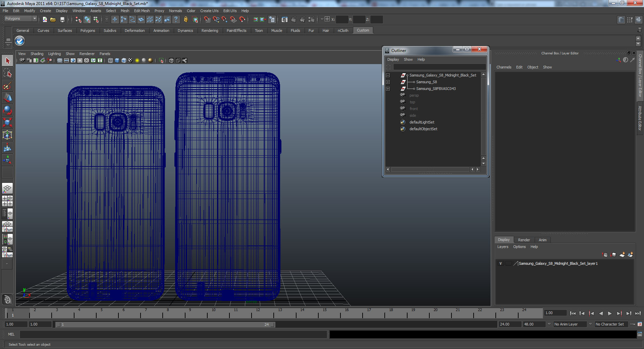Click the Save Scene disk icon
The image size is (644, 349).
click(x=62, y=19)
